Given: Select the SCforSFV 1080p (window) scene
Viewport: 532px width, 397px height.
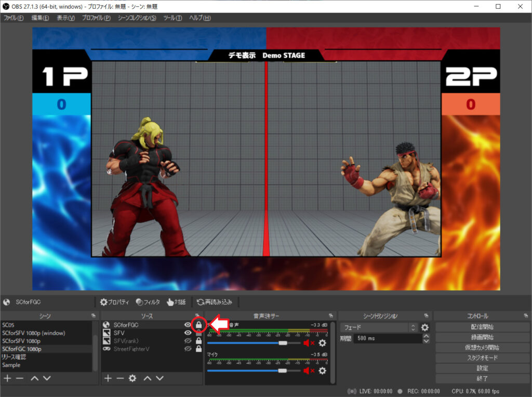Looking at the screenshot, I should click(46, 333).
